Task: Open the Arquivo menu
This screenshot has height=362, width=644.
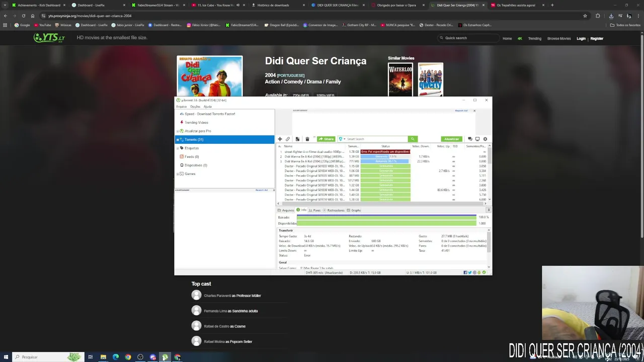Action: tap(181, 107)
